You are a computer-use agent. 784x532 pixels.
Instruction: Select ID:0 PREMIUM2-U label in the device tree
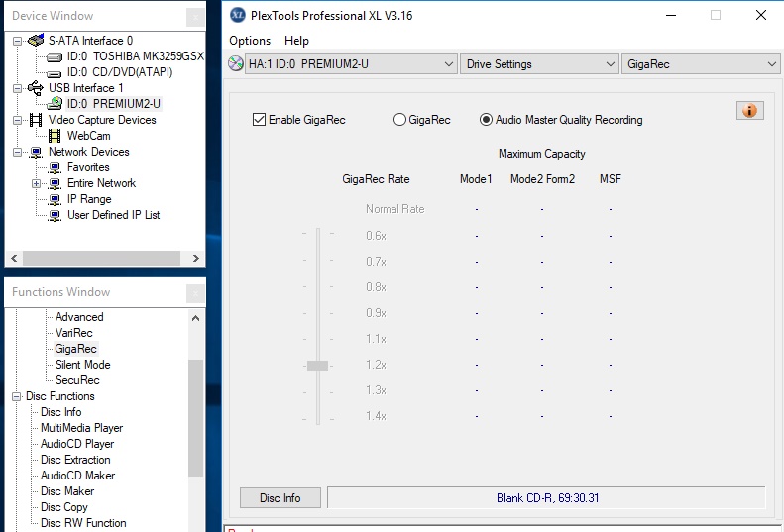coord(114,103)
